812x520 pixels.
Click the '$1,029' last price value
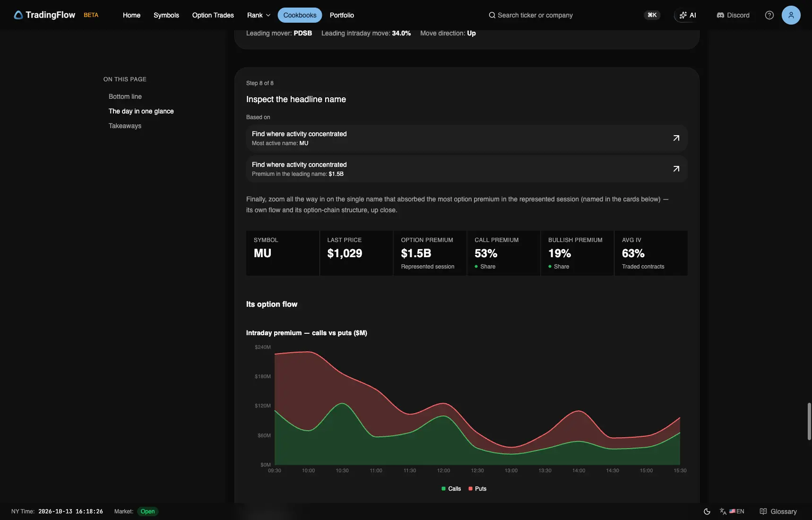click(x=345, y=253)
